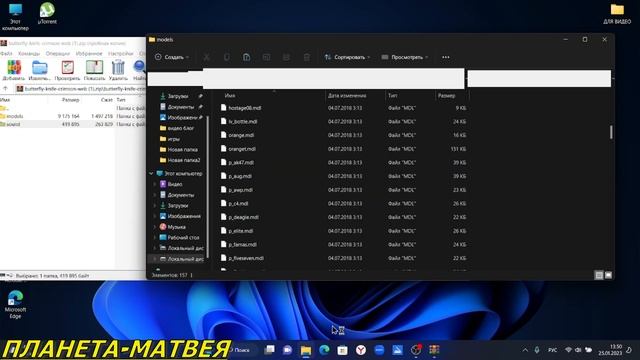Click the Explorer navigation pane scrollbar
The height and width of the screenshot is (360, 640).
(208, 187)
